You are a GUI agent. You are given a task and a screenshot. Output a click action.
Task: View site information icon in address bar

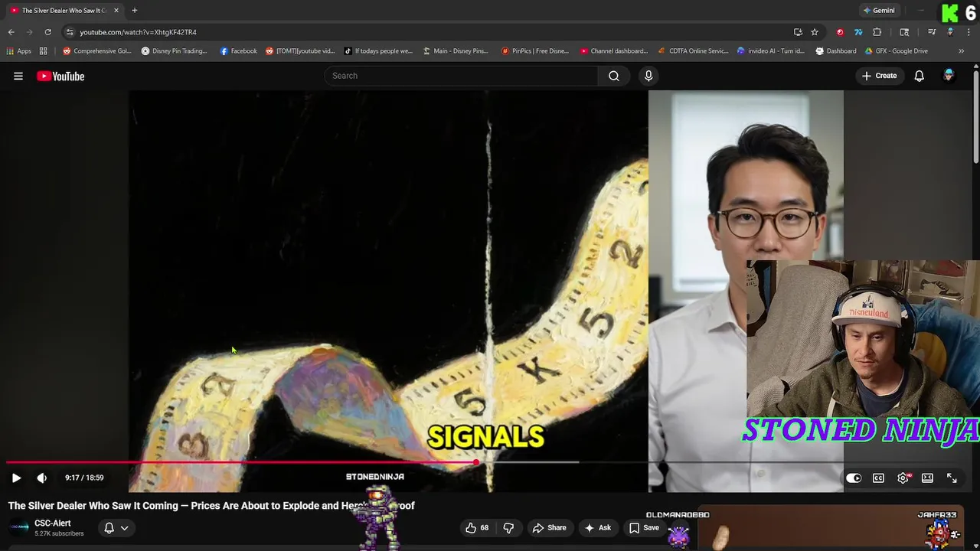point(70,32)
